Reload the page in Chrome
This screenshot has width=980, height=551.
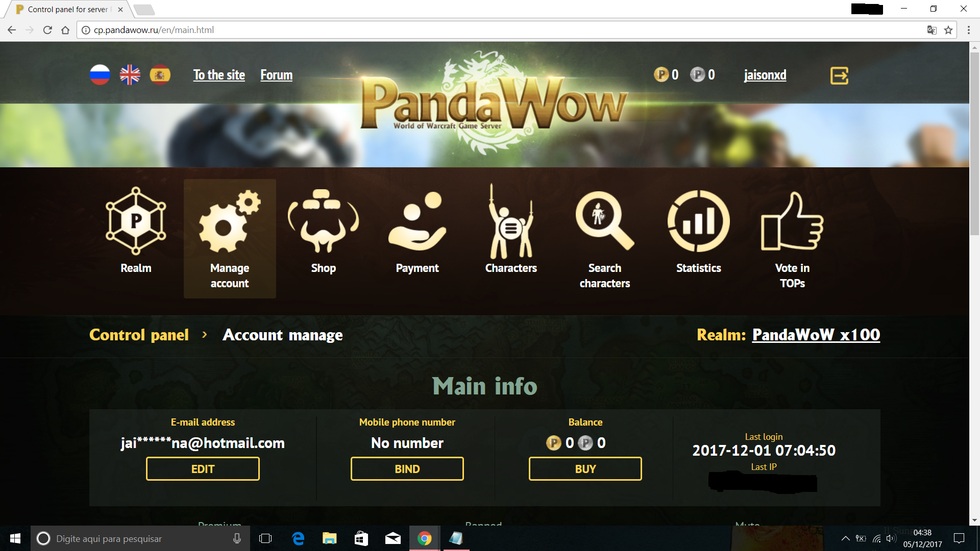pos(48,29)
